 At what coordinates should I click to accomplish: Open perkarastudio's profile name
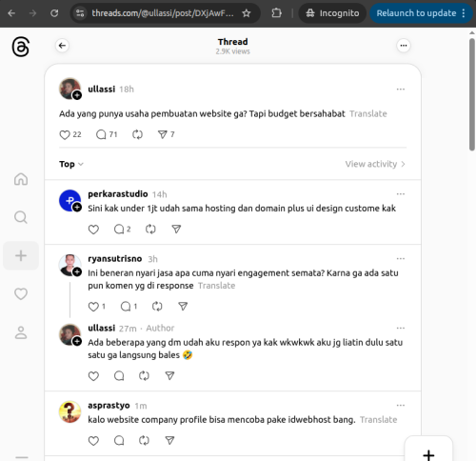pos(118,194)
